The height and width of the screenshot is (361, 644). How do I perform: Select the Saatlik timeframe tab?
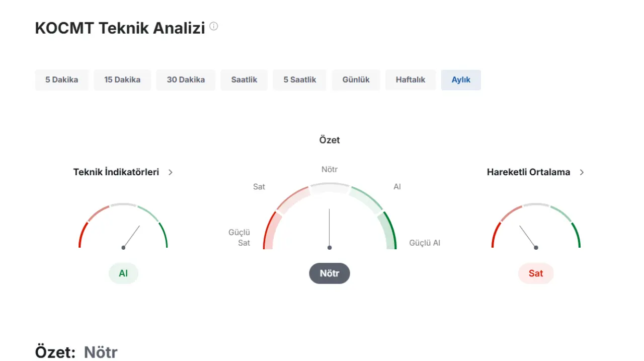[x=244, y=80]
